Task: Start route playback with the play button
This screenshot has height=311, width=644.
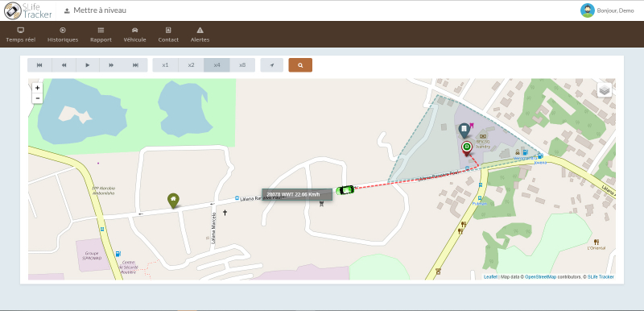Action: (88, 65)
